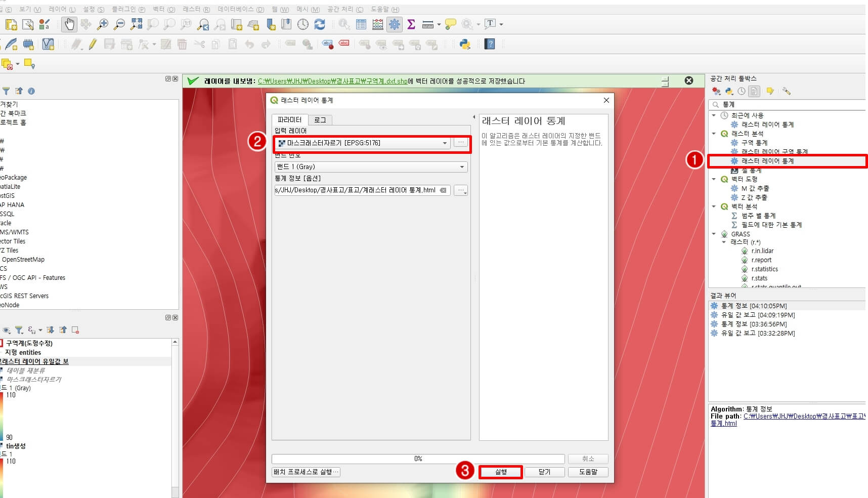This screenshot has height=498, width=868.
Task: Open the 플러그인 (P) menu
Action: click(128, 9)
